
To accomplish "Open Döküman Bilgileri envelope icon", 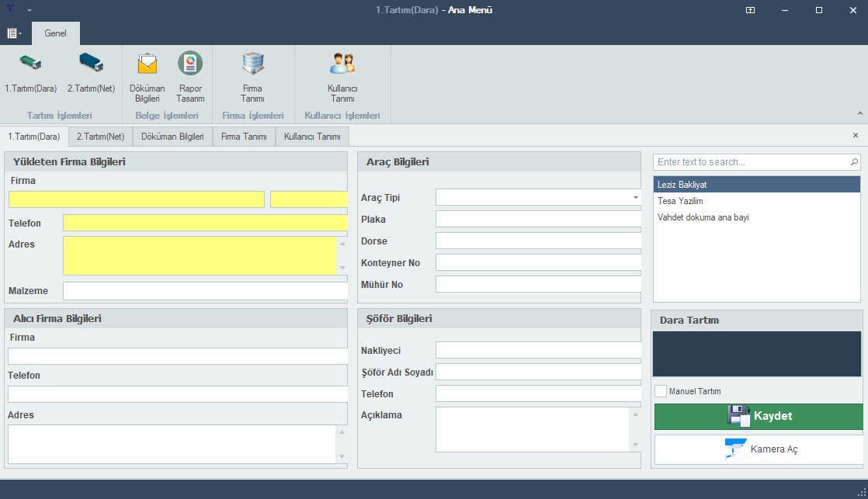I will click(x=147, y=64).
